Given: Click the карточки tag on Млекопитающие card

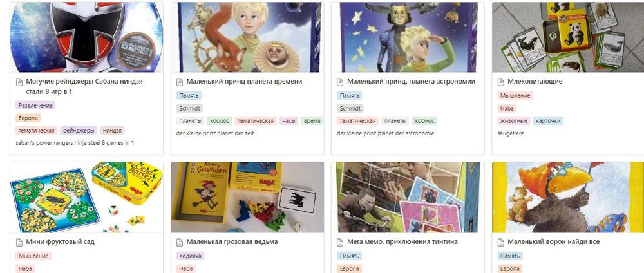Looking at the screenshot, I should (548, 120).
